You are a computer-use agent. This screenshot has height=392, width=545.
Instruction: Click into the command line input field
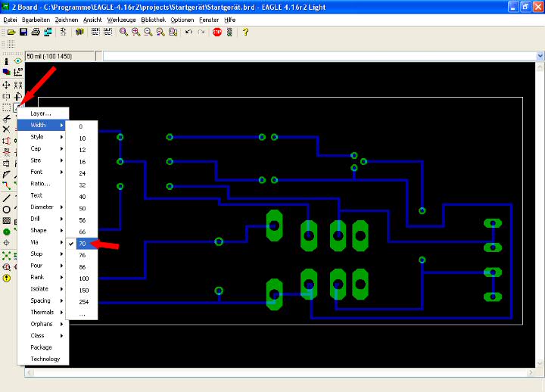coord(318,56)
